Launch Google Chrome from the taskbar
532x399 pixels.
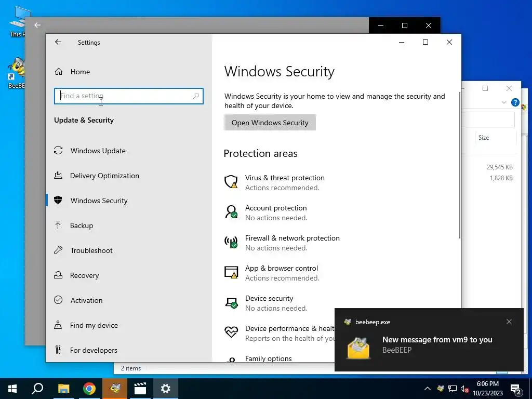tap(89, 389)
